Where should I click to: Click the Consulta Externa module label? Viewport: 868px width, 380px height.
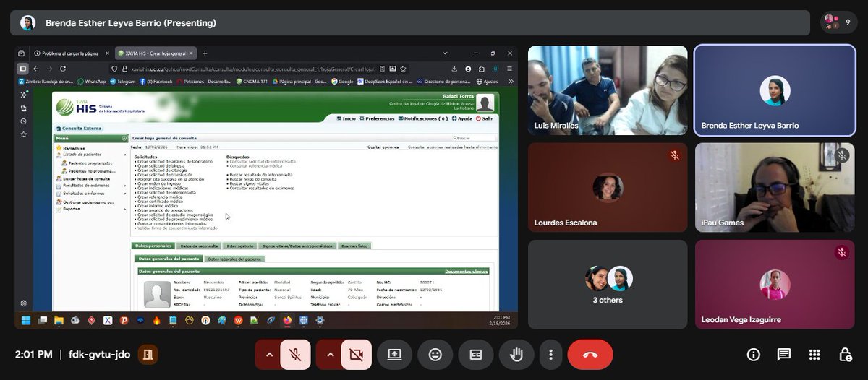click(80, 128)
